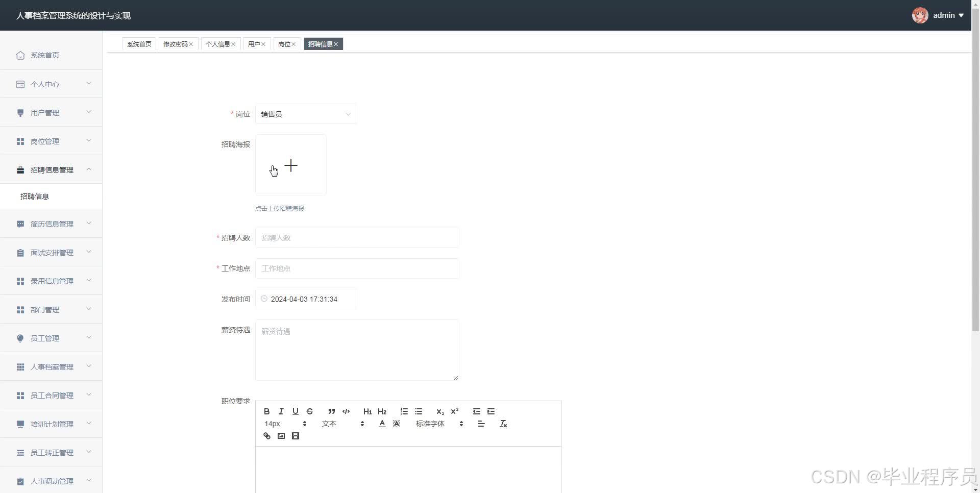
Task: Close the 用户 tab
Action: [x=263, y=44]
